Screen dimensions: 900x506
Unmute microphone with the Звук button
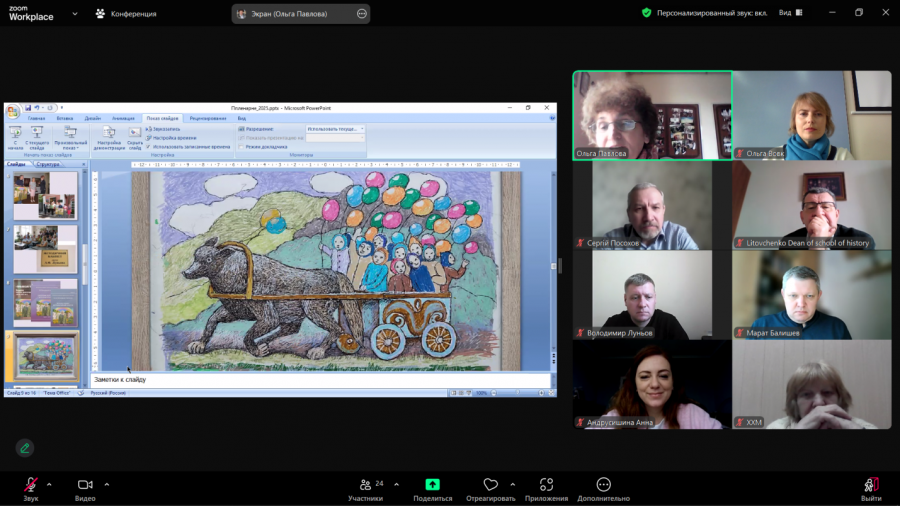[x=30, y=489]
